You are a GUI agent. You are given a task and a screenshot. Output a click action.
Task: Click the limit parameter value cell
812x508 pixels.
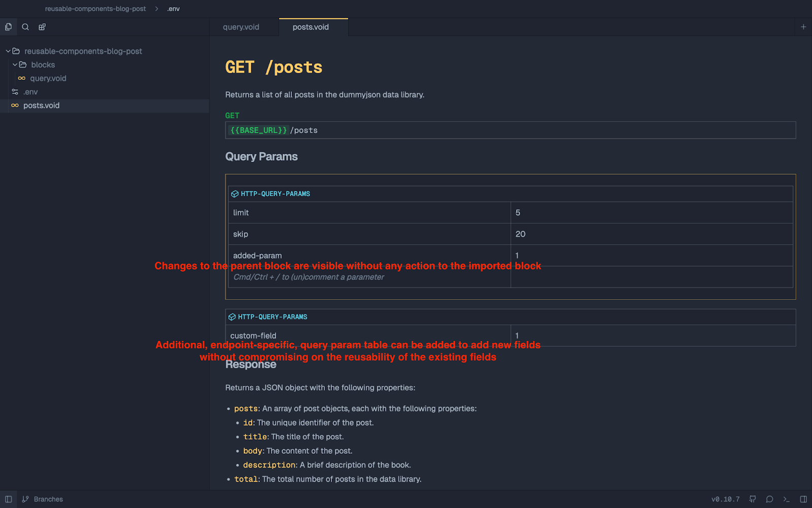click(x=651, y=213)
